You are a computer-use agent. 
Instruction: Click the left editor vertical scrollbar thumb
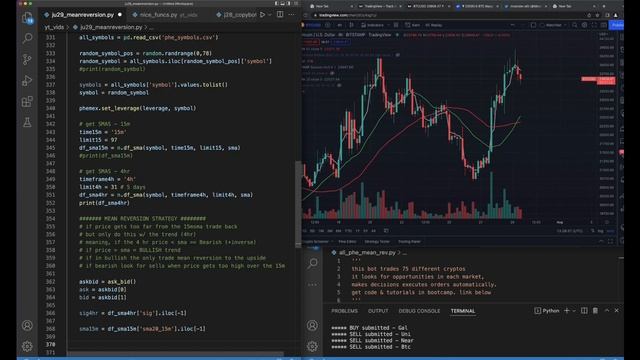pos(298,203)
